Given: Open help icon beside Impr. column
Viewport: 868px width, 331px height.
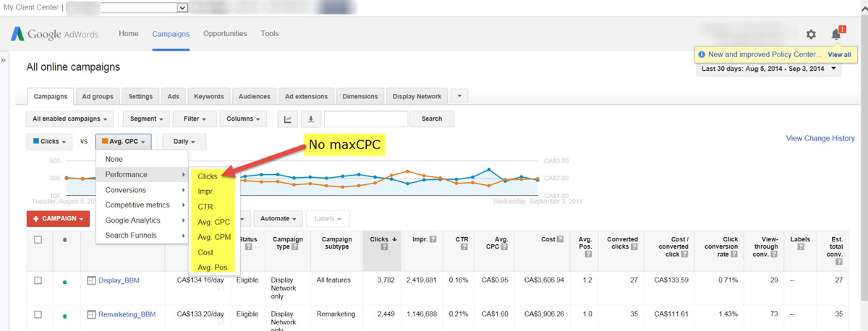Looking at the screenshot, I should tap(433, 238).
